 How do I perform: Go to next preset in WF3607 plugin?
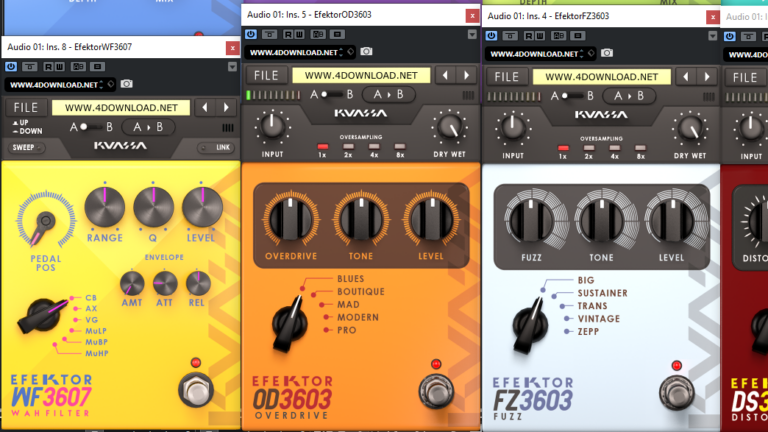(x=226, y=107)
